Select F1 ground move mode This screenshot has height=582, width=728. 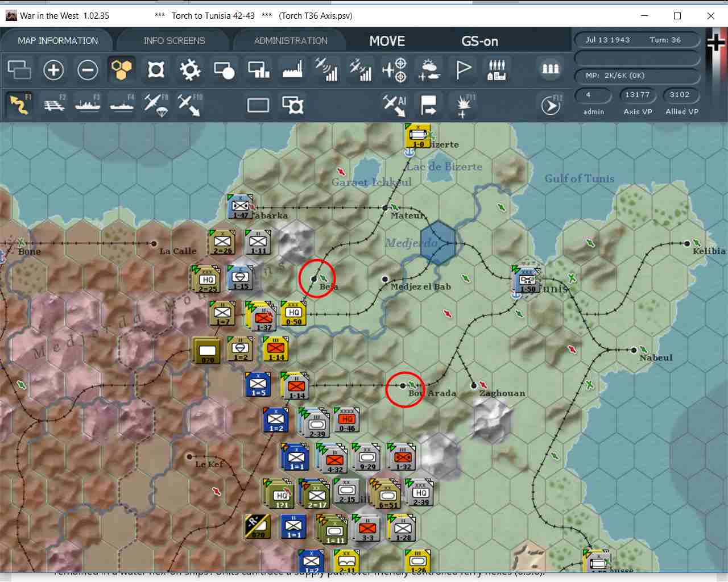(20, 105)
